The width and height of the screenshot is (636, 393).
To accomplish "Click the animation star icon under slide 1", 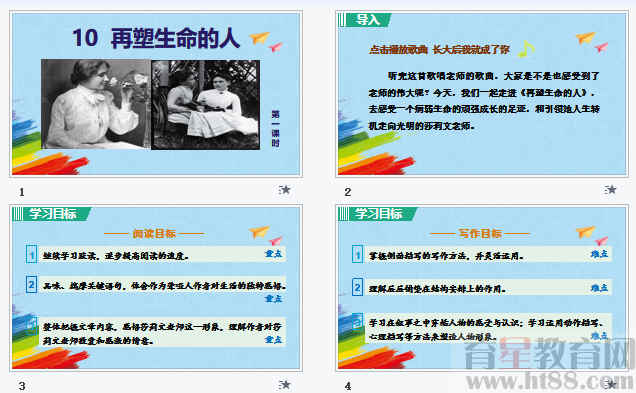I will click(x=285, y=189).
